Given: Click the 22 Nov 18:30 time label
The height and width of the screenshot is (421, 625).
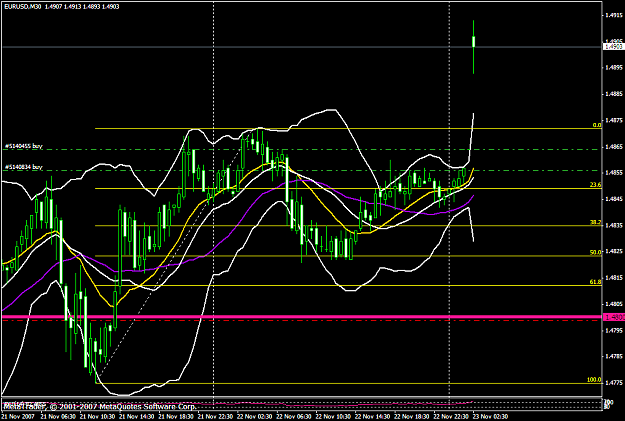Looking at the screenshot, I should tap(412, 417).
